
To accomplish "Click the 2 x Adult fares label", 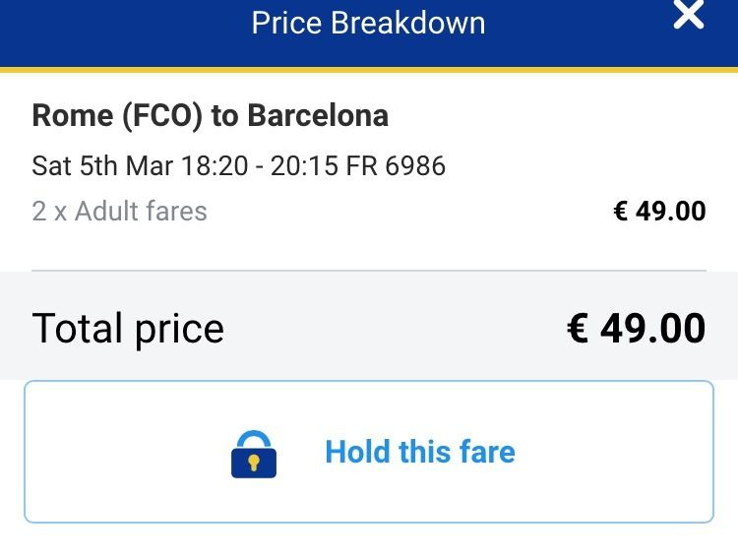I will pyautogui.click(x=119, y=211).
